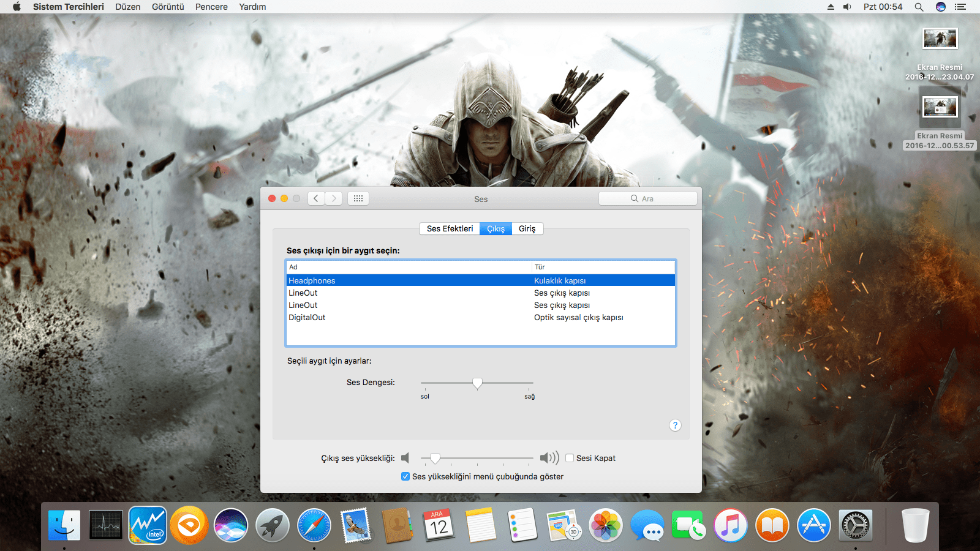Viewport: 980px width, 551px height.
Task: Open Intel Power Gadget in the Dock
Action: 148,525
